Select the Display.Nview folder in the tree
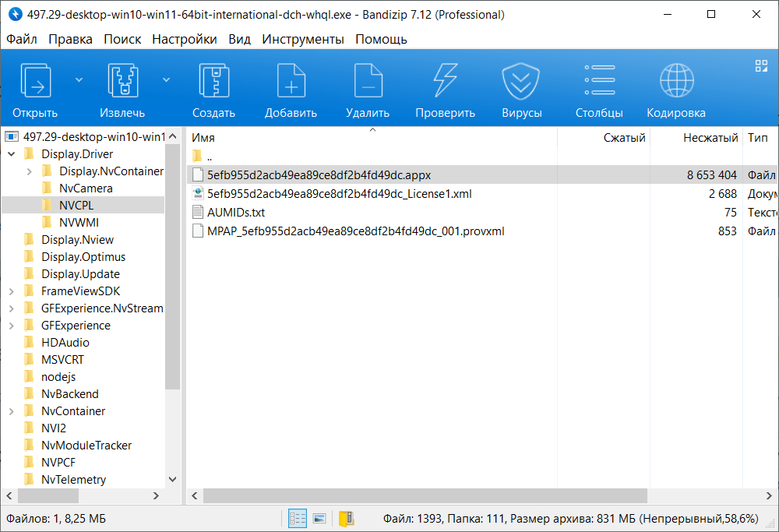 pyautogui.click(x=77, y=239)
